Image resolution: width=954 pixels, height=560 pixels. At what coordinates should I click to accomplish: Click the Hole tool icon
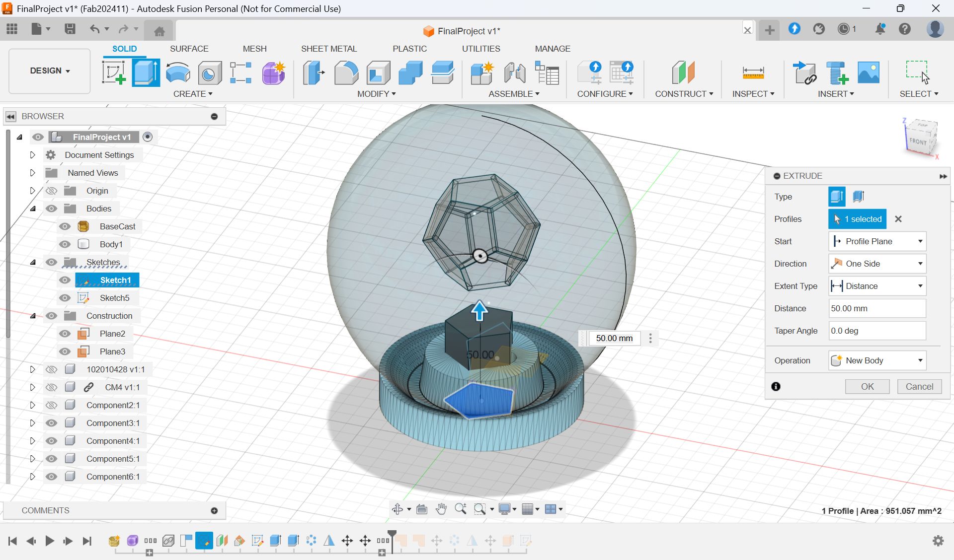coord(209,72)
